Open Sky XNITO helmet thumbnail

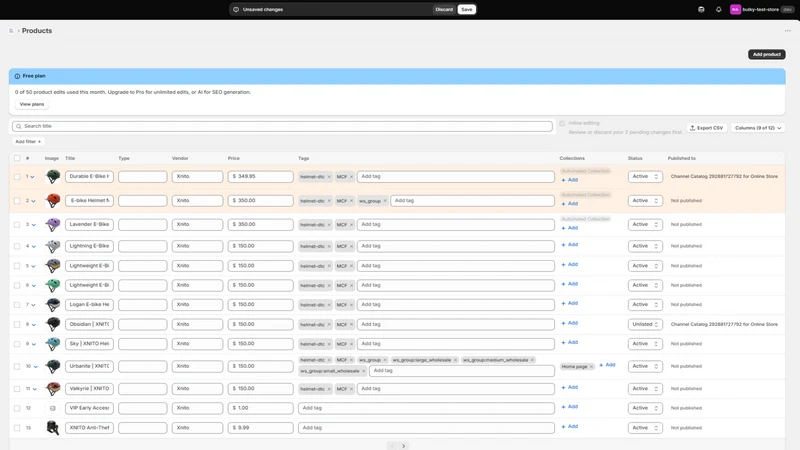pos(53,344)
